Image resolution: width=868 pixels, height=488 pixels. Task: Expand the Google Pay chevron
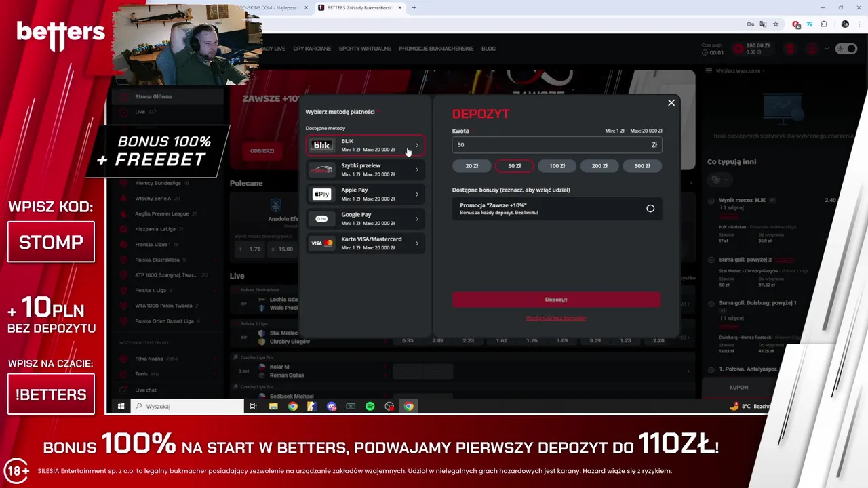pos(417,219)
